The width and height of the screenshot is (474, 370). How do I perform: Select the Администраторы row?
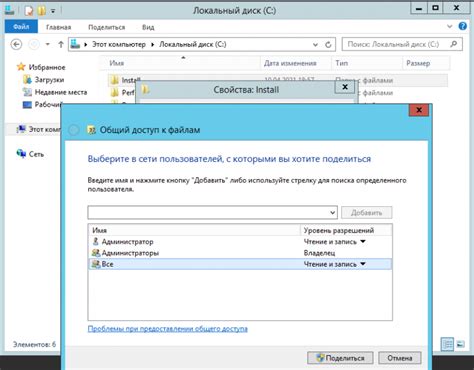(x=240, y=253)
